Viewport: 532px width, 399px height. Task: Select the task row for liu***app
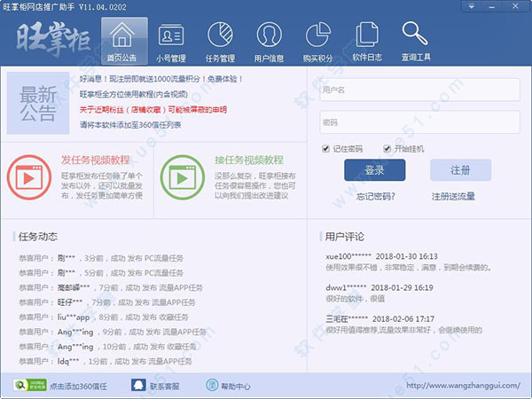[x=104, y=317]
